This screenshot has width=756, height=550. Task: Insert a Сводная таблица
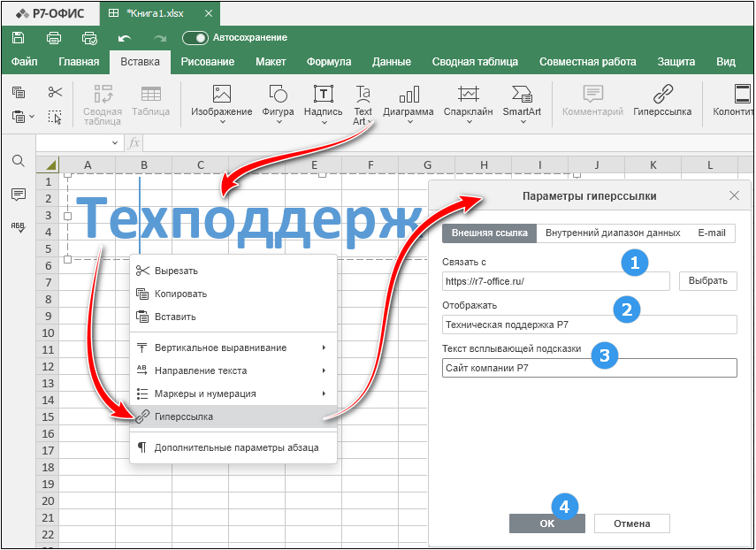click(x=103, y=105)
